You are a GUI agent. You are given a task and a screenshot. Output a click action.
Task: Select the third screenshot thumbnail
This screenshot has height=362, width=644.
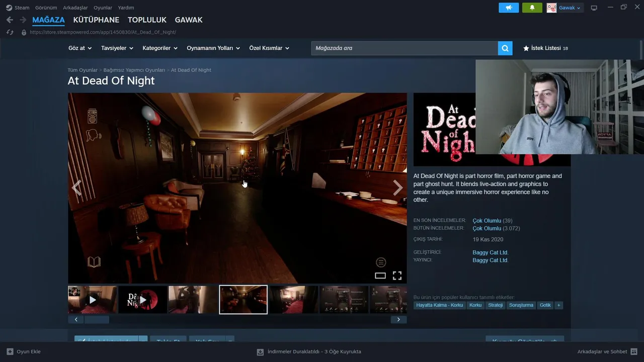click(193, 300)
